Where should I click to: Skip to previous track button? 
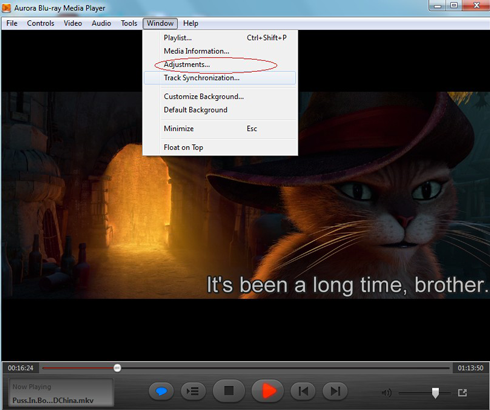tap(303, 391)
